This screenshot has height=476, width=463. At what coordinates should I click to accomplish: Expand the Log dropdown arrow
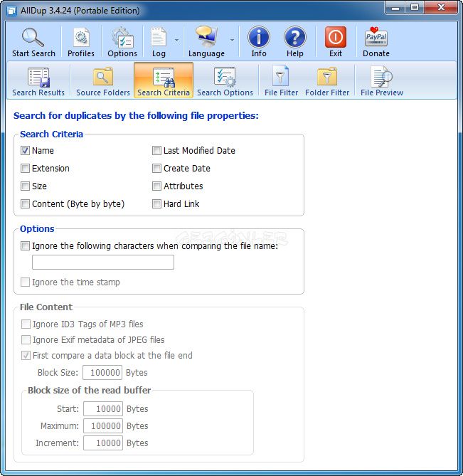click(x=176, y=40)
